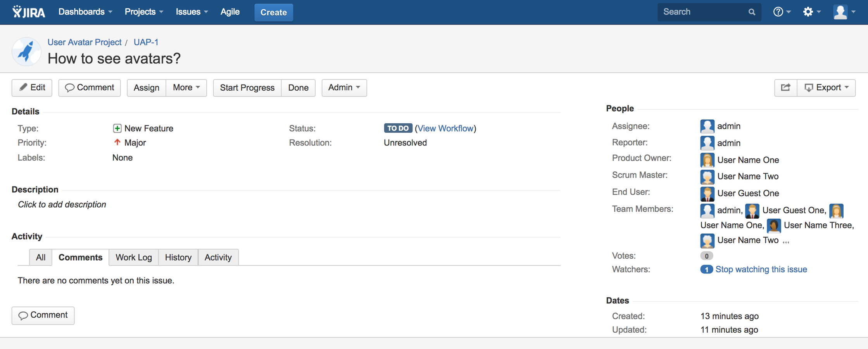Open the user profile avatar menu
Image resolution: width=868 pixels, height=349 pixels.
point(844,12)
